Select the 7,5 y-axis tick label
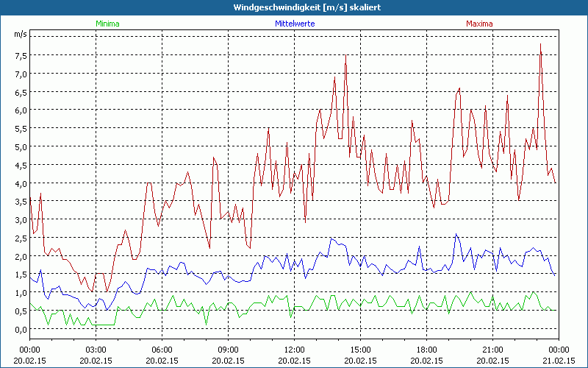 click(x=20, y=55)
